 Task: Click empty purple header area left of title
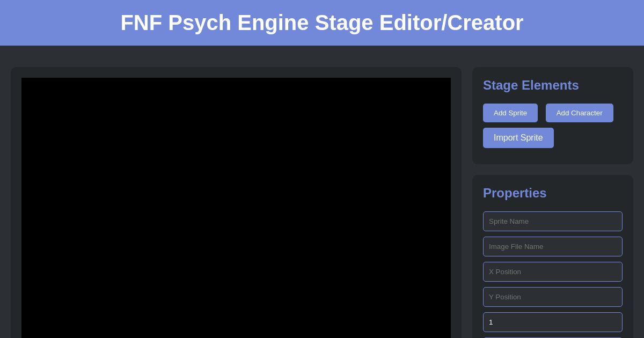click(54, 23)
